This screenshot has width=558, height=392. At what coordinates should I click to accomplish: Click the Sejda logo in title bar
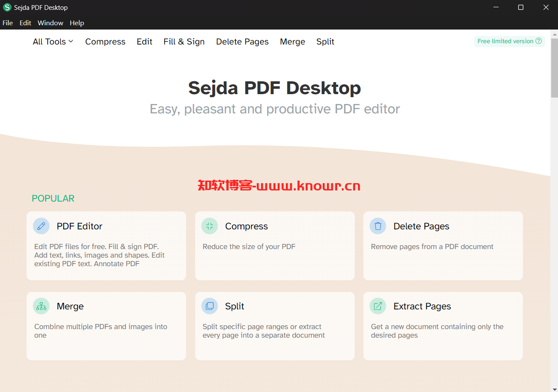click(7, 7)
